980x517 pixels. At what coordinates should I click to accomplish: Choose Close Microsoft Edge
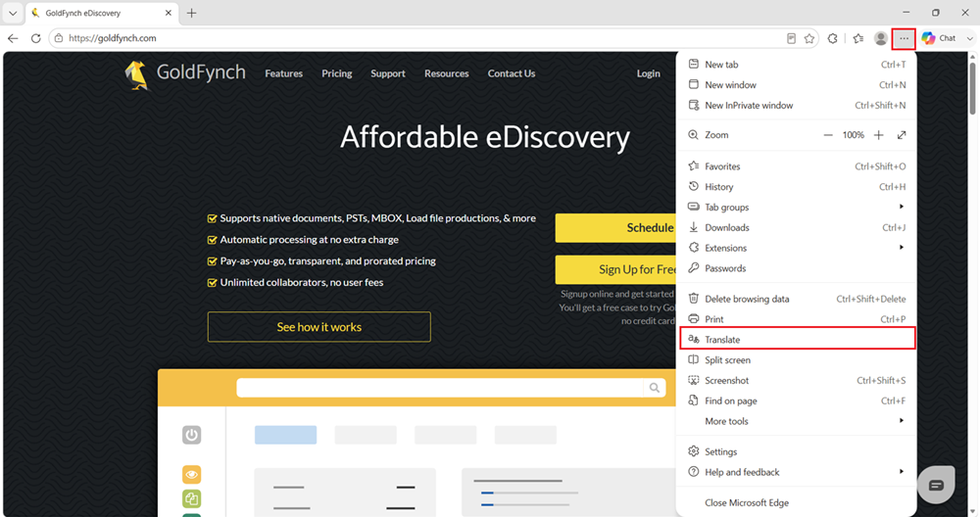tap(797, 502)
